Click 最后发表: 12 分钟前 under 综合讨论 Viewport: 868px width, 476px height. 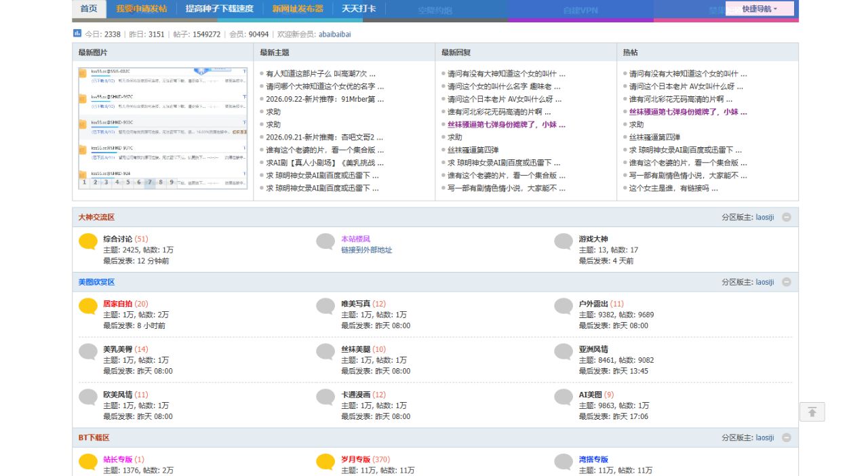pos(136,261)
